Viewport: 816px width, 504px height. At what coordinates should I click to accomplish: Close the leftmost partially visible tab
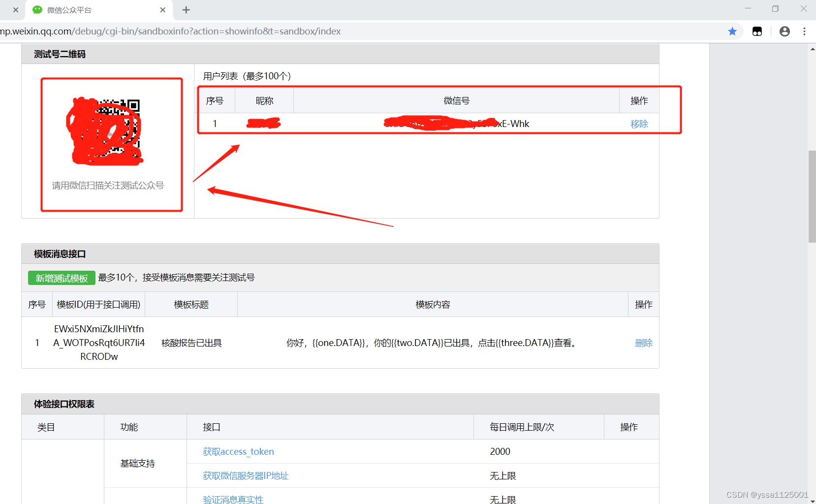coord(16,10)
